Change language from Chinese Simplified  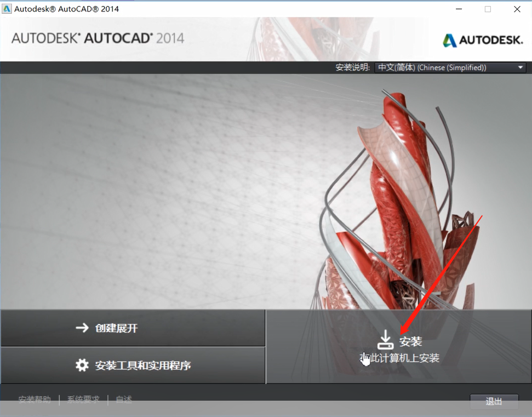pyautogui.click(x=449, y=67)
